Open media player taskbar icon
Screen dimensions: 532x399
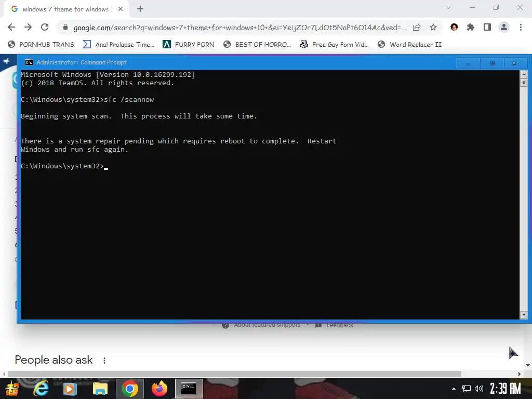70,389
